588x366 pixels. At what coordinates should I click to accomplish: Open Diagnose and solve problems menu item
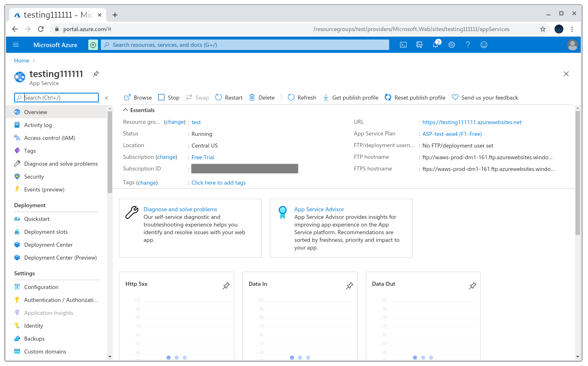tap(56, 164)
